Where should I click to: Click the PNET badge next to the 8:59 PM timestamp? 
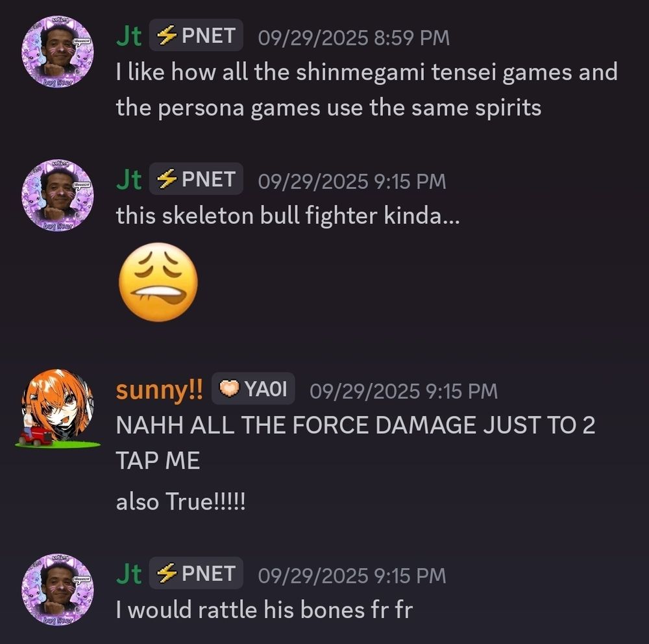click(196, 35)
